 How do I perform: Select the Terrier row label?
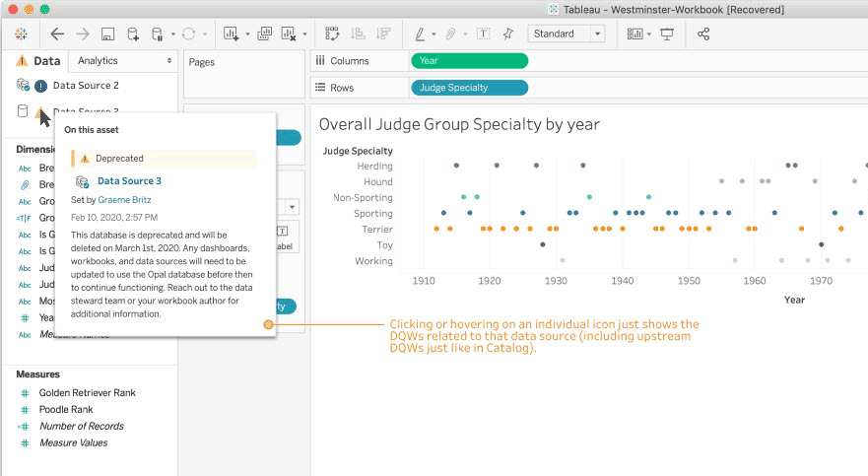pyautogui.click(x=377, y=230)
